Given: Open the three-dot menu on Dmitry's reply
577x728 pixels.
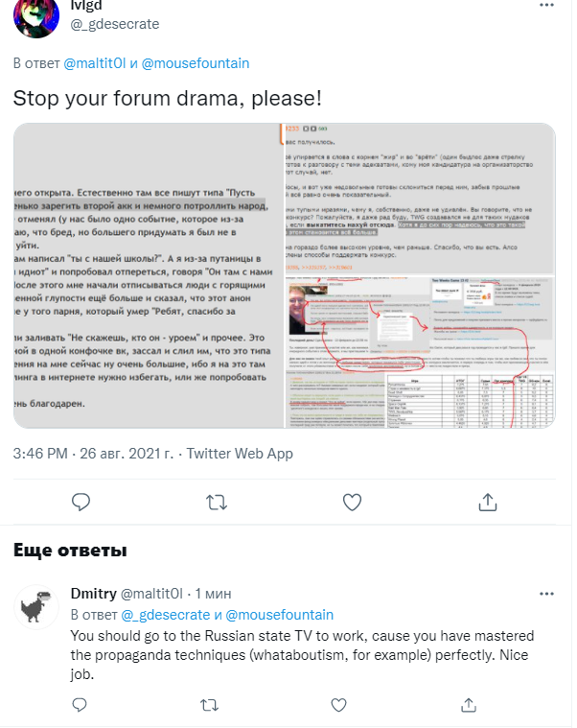Looking at the screenshot, I should click(x=547, y=594).
